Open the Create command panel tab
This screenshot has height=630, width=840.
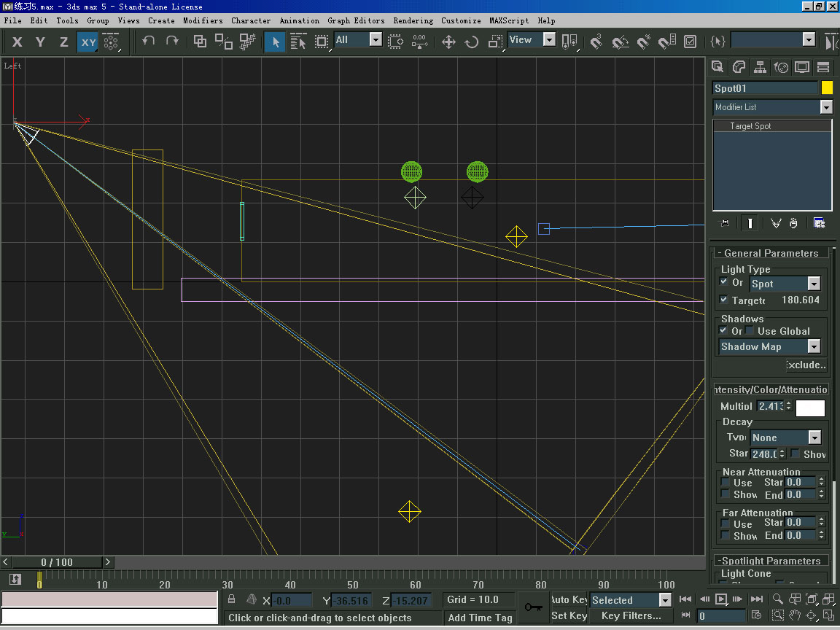[717, 67]
